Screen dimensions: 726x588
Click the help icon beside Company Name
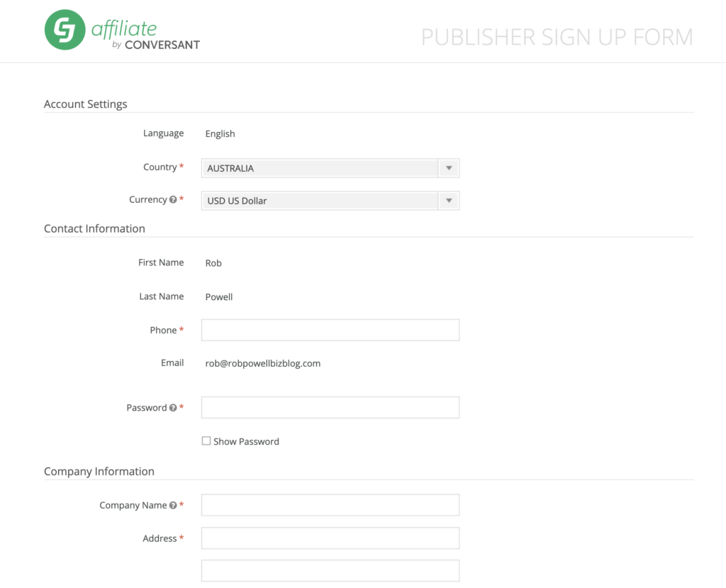(172, 504)
